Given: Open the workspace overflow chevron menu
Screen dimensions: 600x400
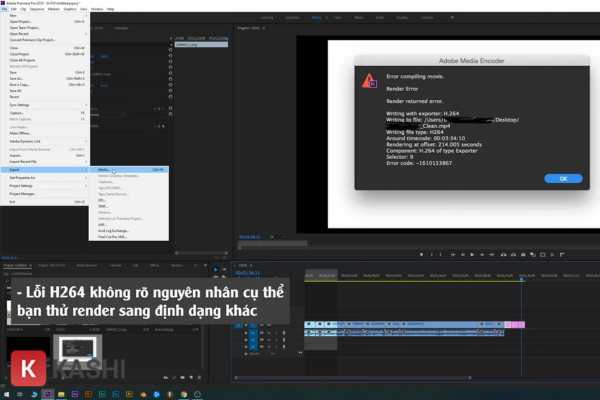Looking at the screenshot, I should pos(452,18).
